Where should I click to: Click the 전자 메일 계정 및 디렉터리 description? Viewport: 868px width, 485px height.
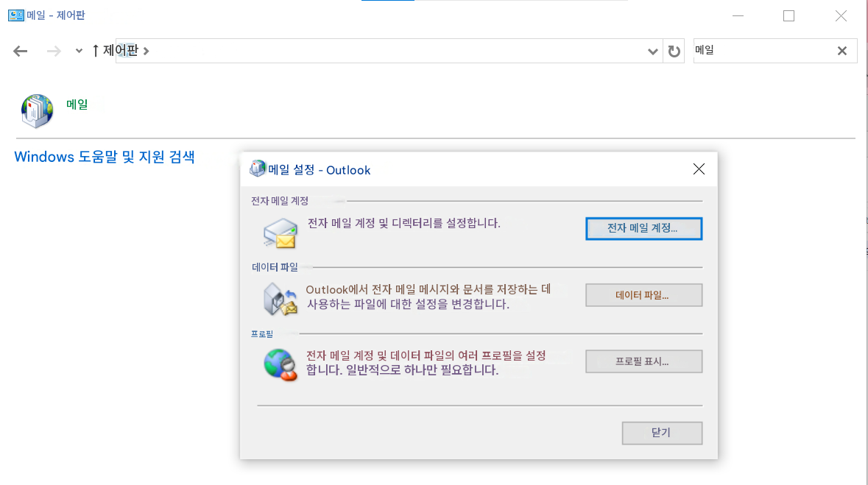[403, 223]
